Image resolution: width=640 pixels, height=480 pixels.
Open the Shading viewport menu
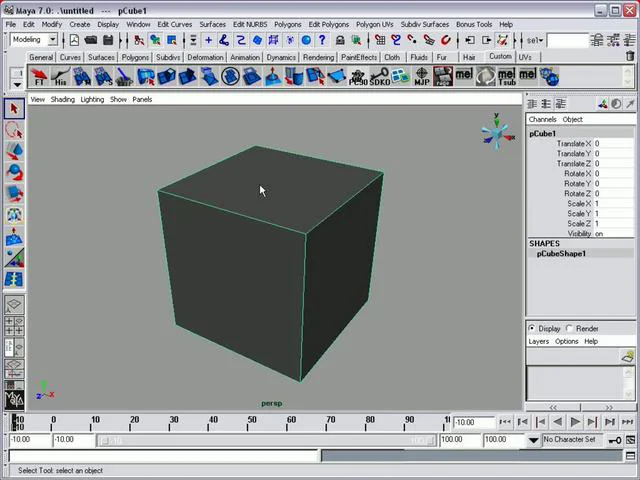tap(62, 99)
